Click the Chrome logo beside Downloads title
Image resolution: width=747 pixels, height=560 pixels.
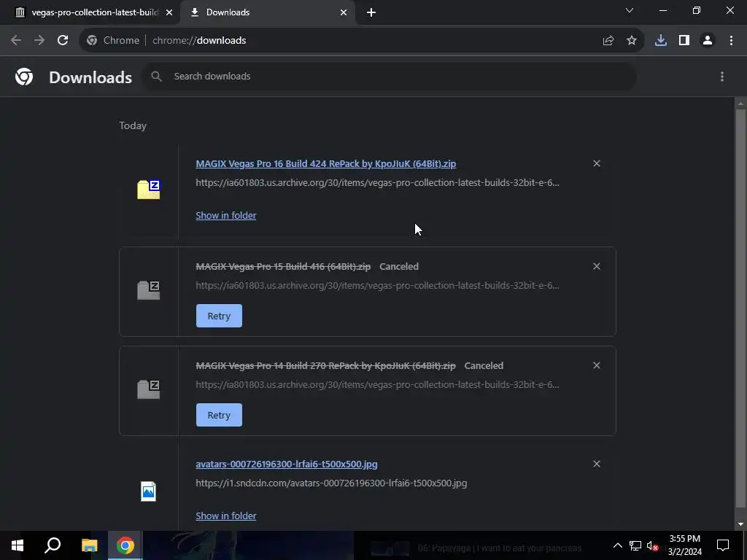point(24,77)
